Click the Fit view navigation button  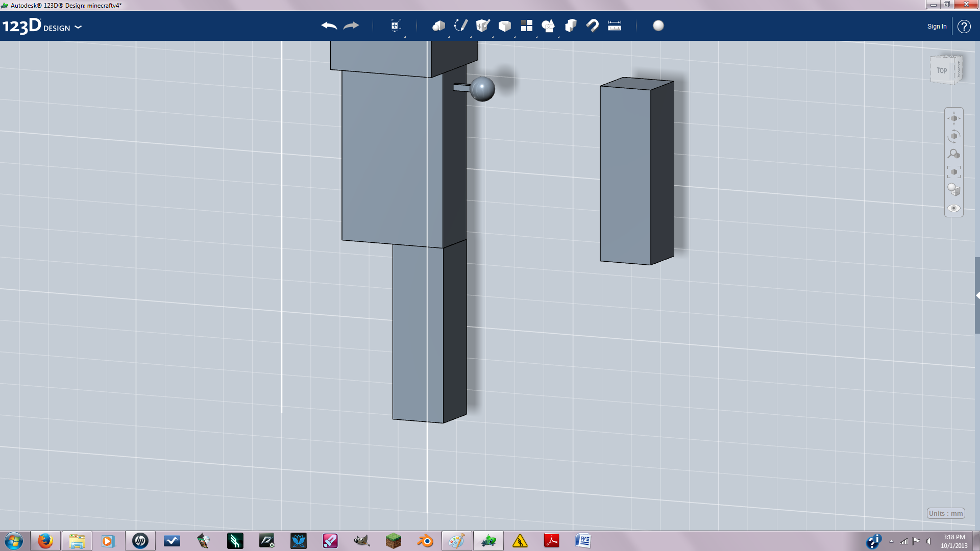point(953,172)
